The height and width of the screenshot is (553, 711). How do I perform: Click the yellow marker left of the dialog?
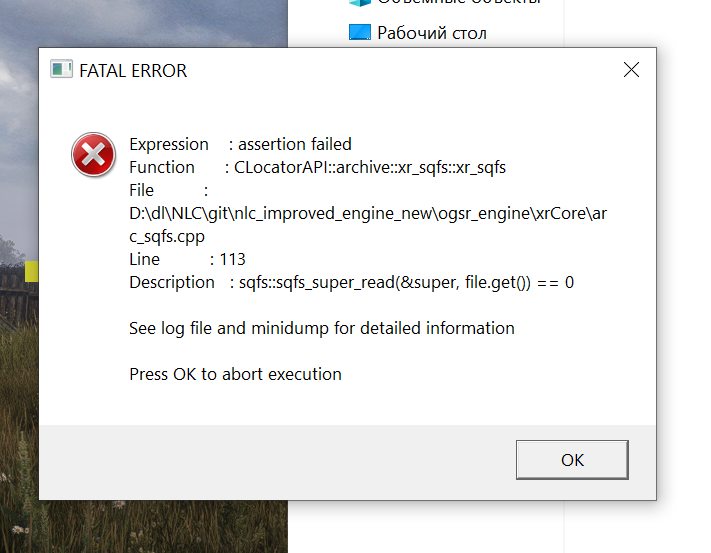click(x=32, y=270)
